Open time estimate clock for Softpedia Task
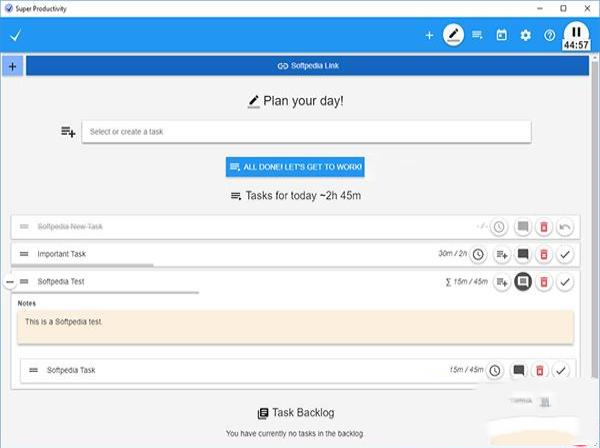The height and width of the screenshot is (448, 600). [x=495, y=370]
